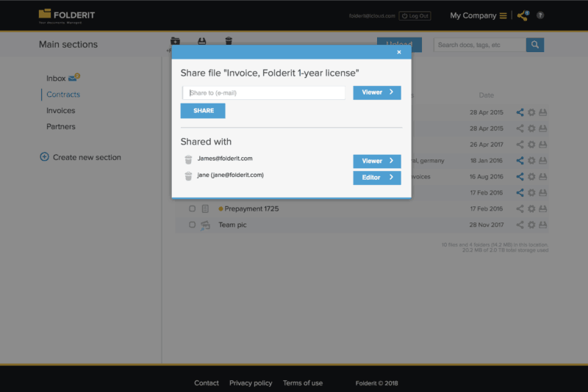Click the Date column header
The image size is (588, 392).
487,95
